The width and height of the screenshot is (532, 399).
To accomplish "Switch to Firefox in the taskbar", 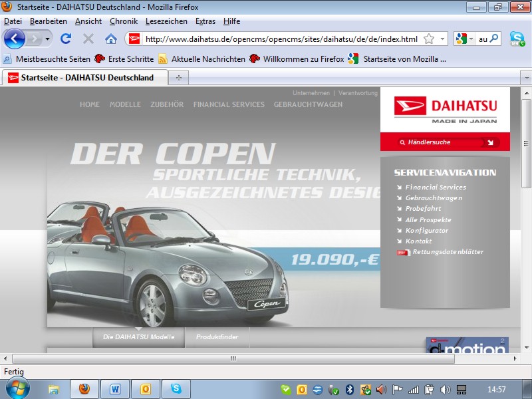I will click(x=84, y=389).
